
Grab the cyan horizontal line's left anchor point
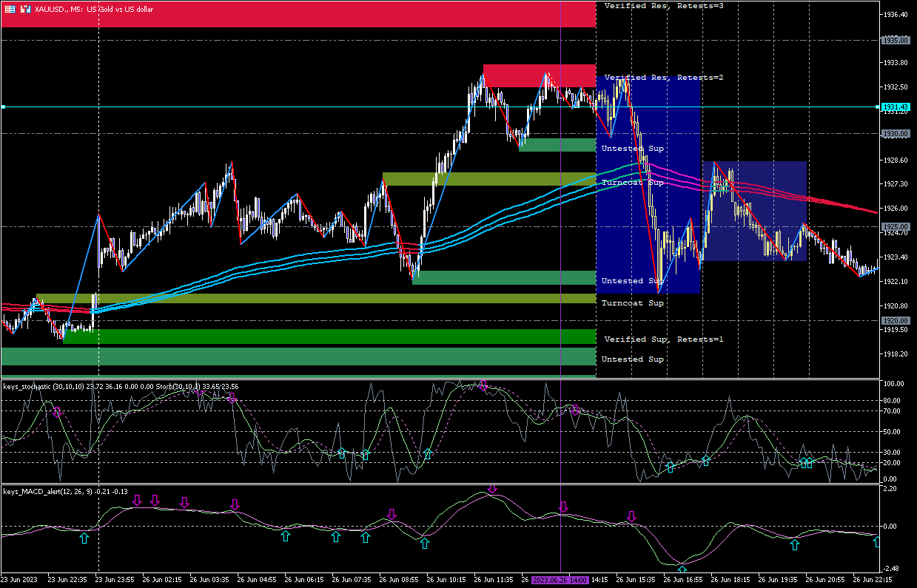(x=3, y=107)
